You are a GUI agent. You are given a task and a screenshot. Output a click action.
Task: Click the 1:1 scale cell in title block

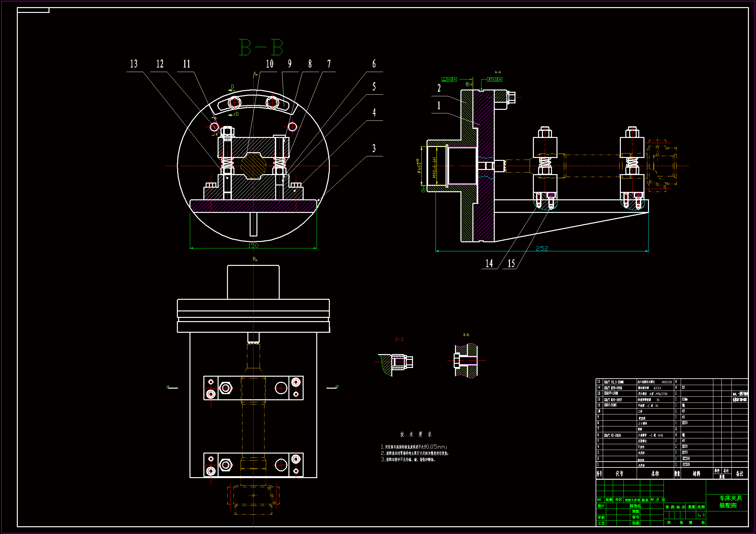701,515
